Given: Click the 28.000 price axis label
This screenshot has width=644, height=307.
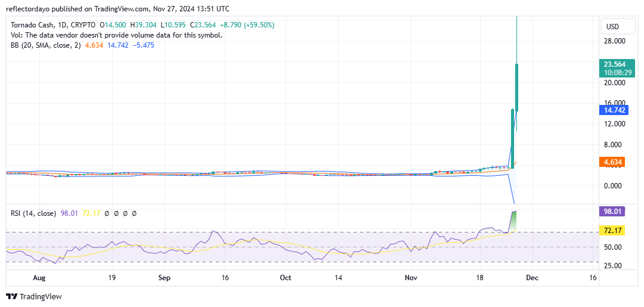Looking at the screenshot, I should pos(615,41).
